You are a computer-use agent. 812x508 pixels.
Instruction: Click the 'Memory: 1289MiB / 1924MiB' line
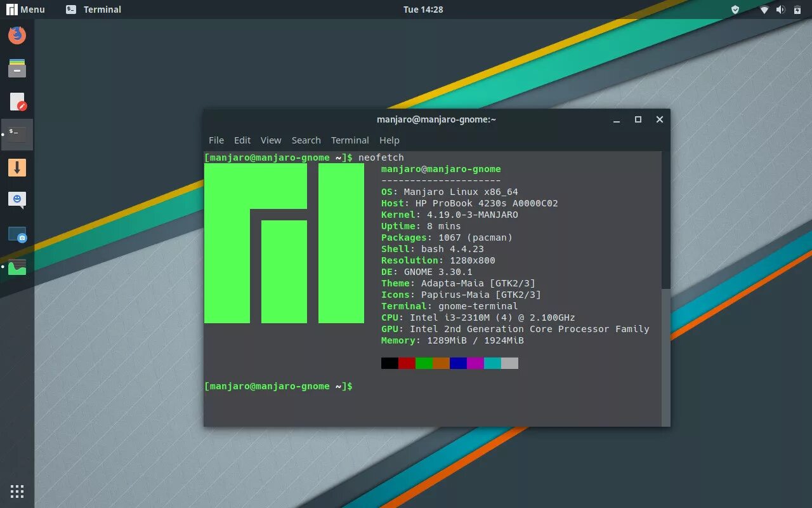click(452, 340)
